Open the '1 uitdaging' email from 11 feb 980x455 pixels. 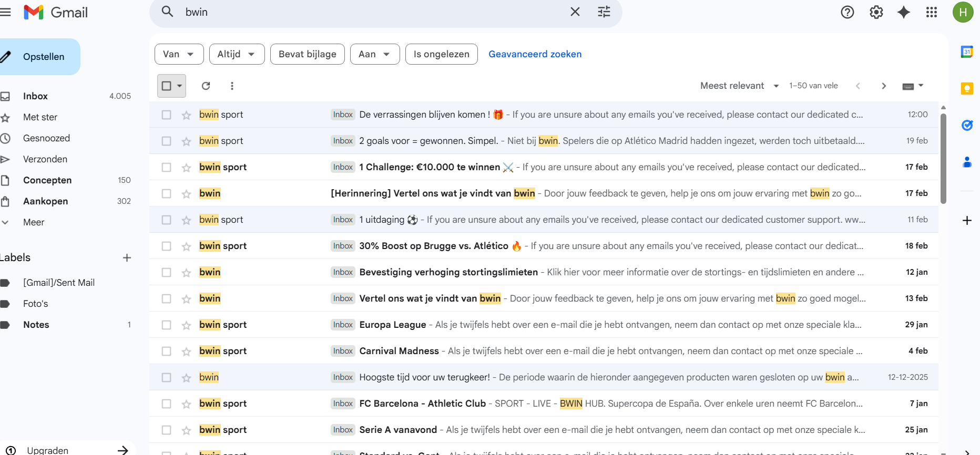coord(544,220)
